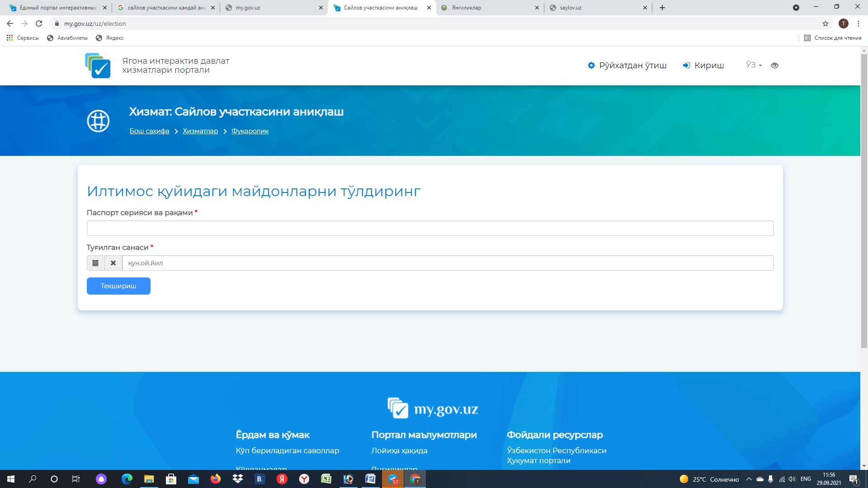Expand system tray hidden icons arrow
This screenshot has width=868, height=488.
pos(749,479)
